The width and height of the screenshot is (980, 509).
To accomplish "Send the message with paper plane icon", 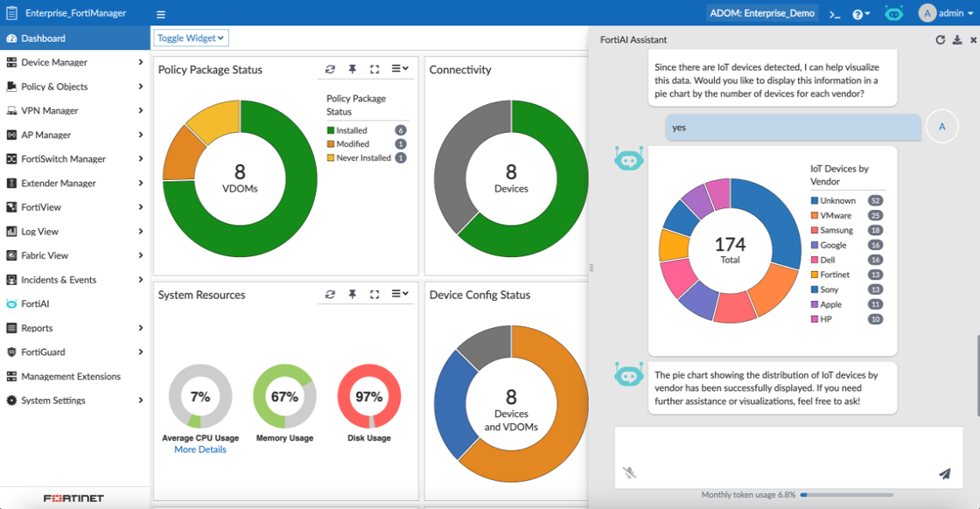I will coord(945,473).
